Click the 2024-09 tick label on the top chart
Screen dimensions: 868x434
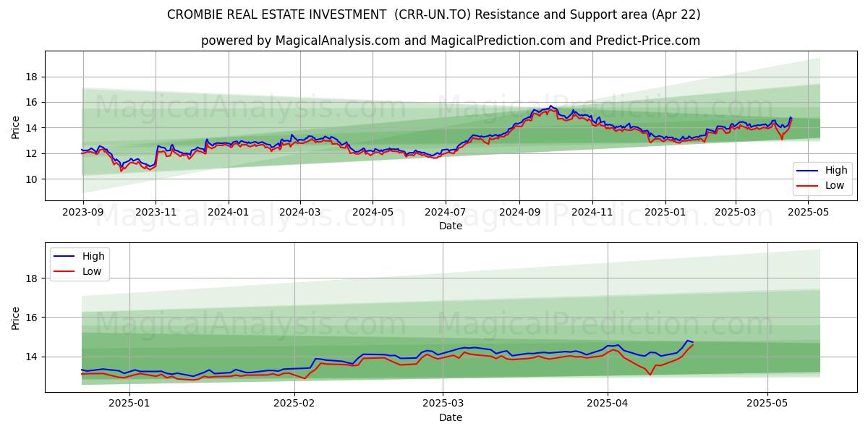519,213
